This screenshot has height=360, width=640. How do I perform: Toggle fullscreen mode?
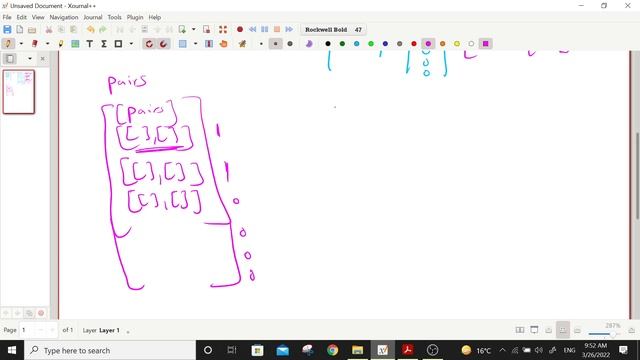click(x=223, y=29)
